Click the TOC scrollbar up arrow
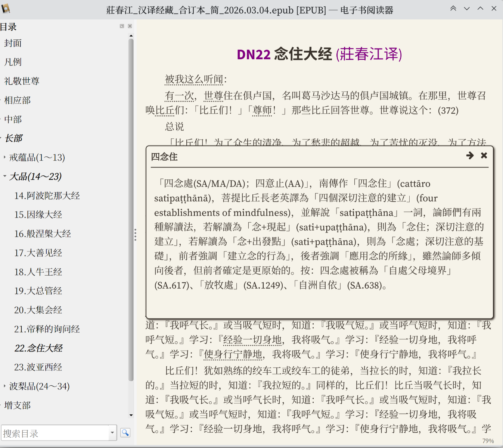This screenshot has height=448, width=503. [131, 36]
